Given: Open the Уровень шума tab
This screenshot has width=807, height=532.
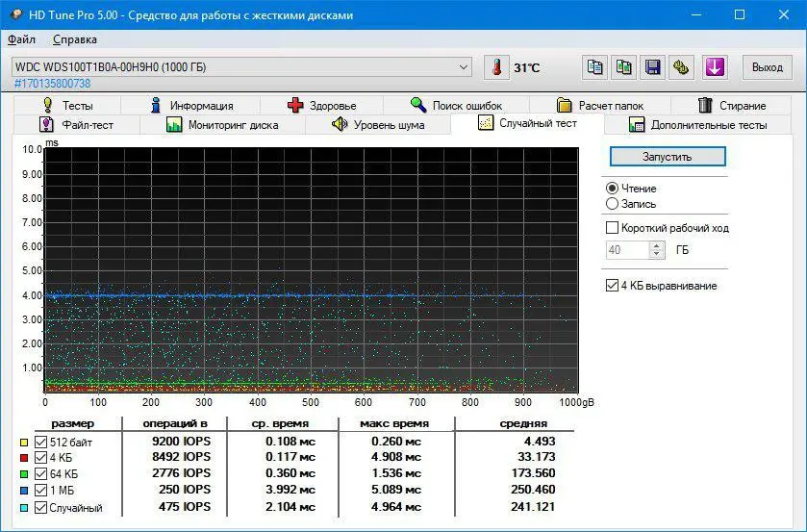Looking at the screenshot, I should point(378,125).
